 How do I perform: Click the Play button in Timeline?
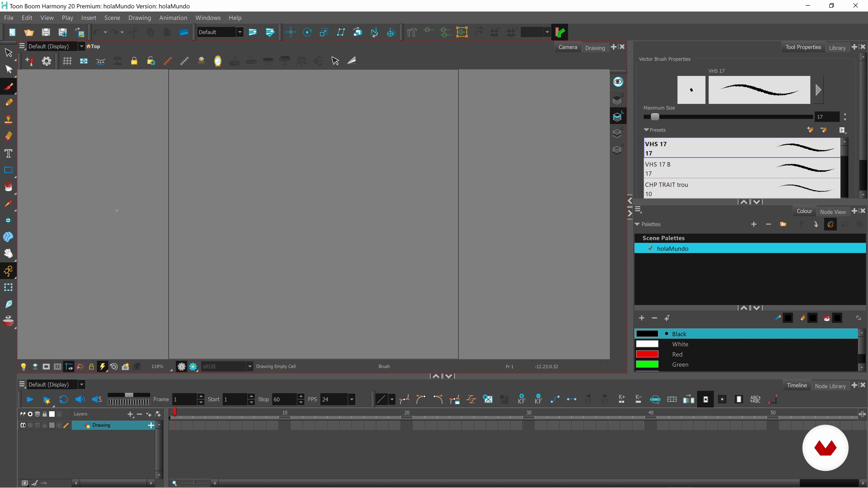[30, 399]
